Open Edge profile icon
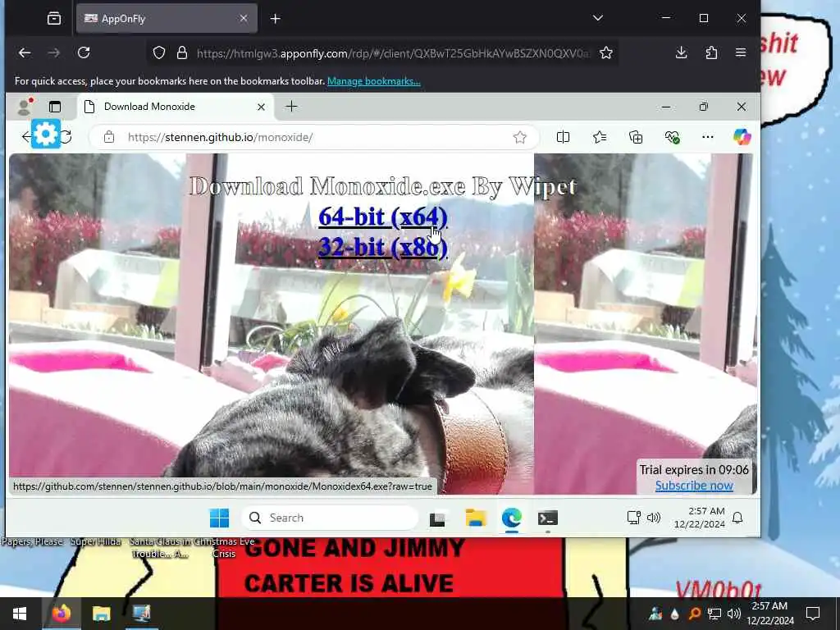The height and width of the screenshot is (630, 840). [x=24, y=107]
